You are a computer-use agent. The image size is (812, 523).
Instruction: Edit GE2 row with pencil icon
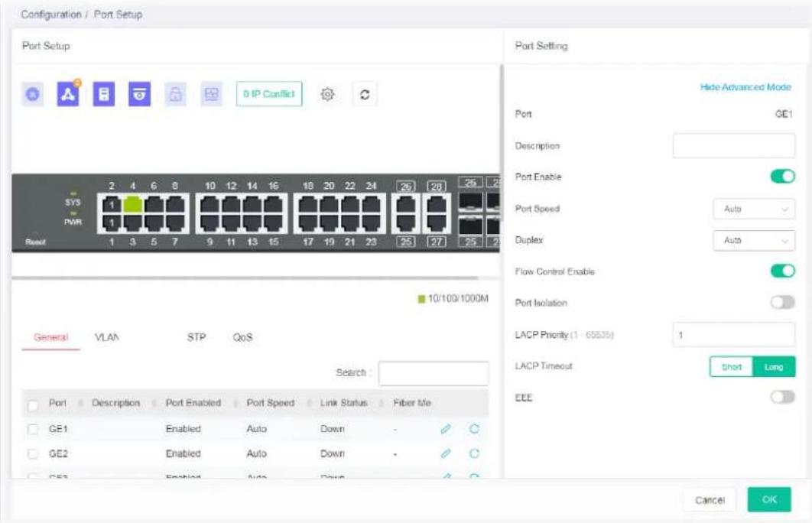445,453
